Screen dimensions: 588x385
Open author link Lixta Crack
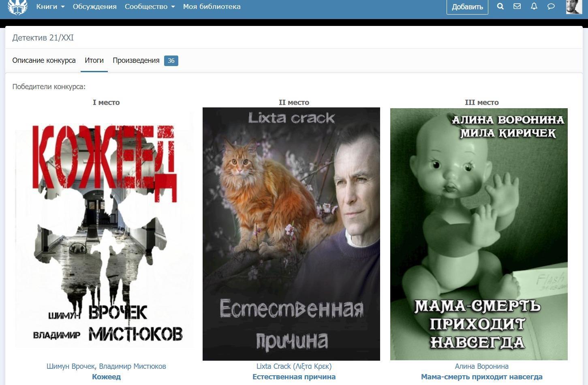click(x=294, y=366)
